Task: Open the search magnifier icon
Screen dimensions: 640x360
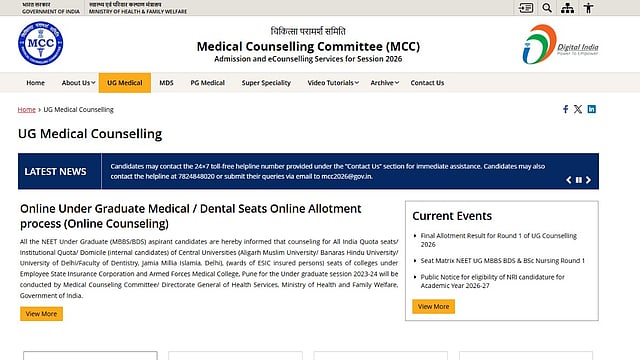Action: 547,8
